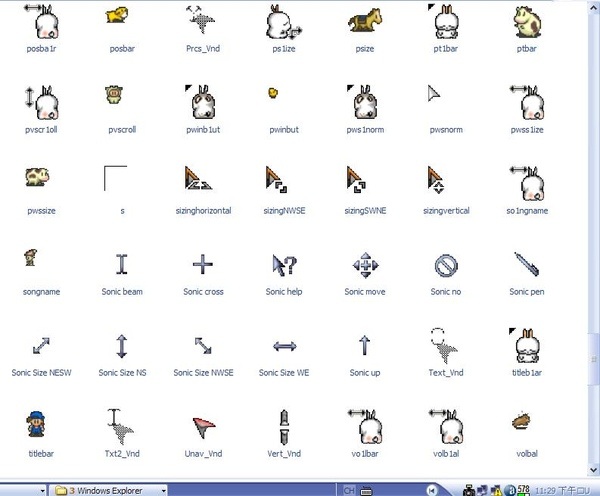The width and height of the screenshot is (600, 496).
Task: Expand the Windows Explorer group dropdown arrow
Action: [x=164, y=490]
